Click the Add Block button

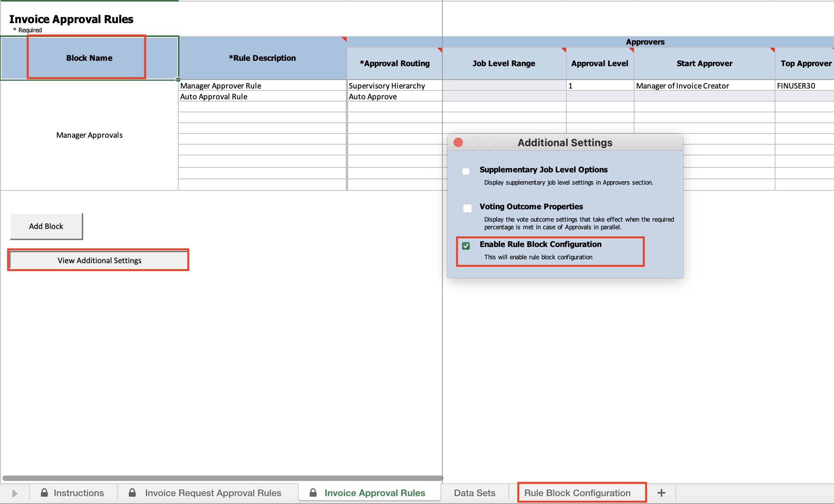click(x=46, y=226)
